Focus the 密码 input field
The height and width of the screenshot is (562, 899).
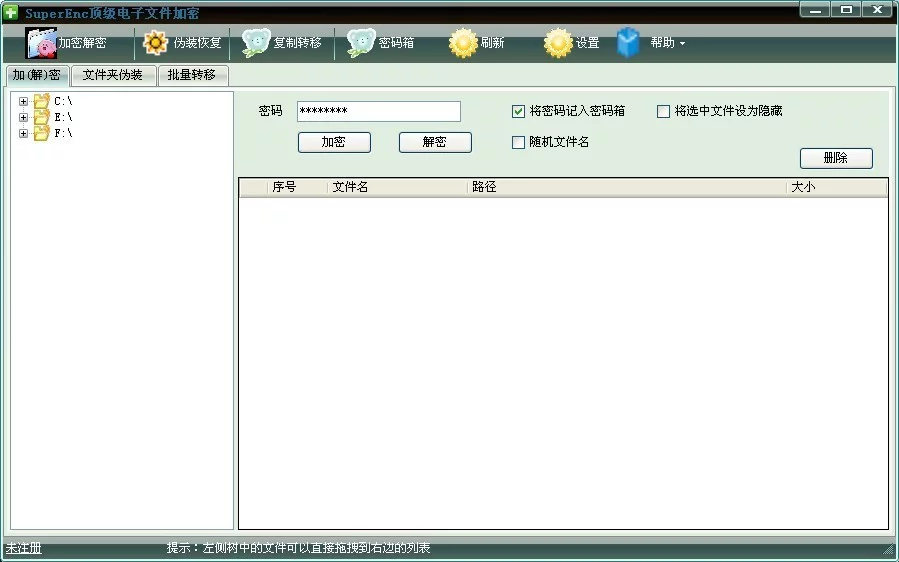pyautogui.click(x=379, y=111)
